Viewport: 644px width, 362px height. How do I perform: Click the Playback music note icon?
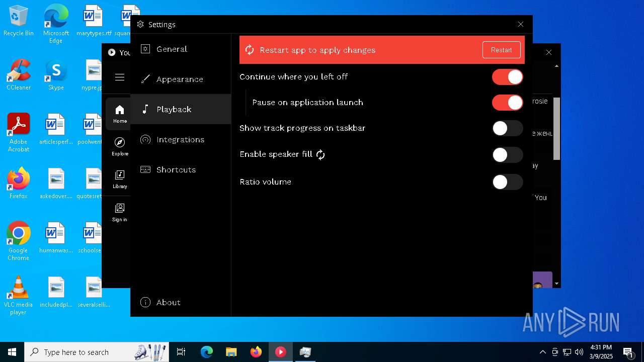coord(145,109)
